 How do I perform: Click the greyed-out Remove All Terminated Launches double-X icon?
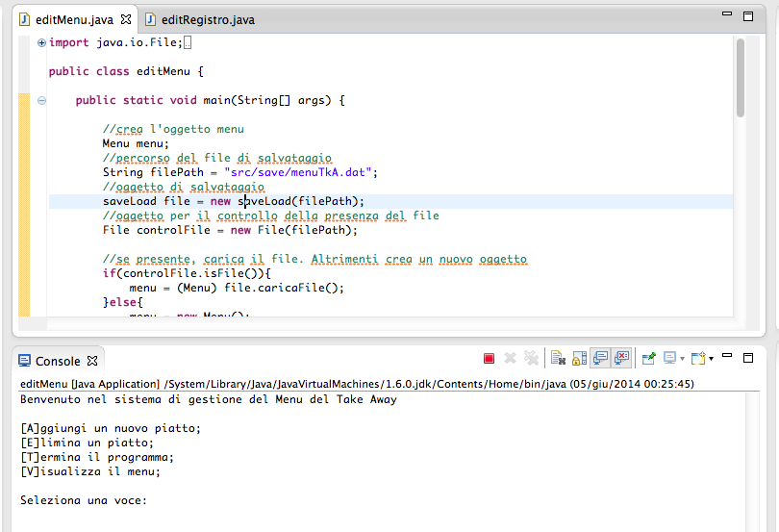(531, 358)
